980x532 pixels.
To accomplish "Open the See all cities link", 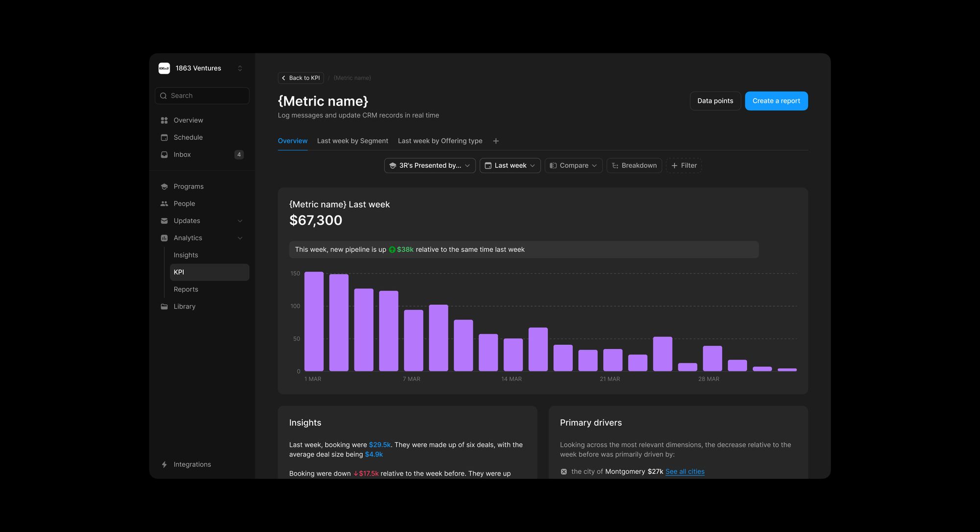I will click(684, 471).
